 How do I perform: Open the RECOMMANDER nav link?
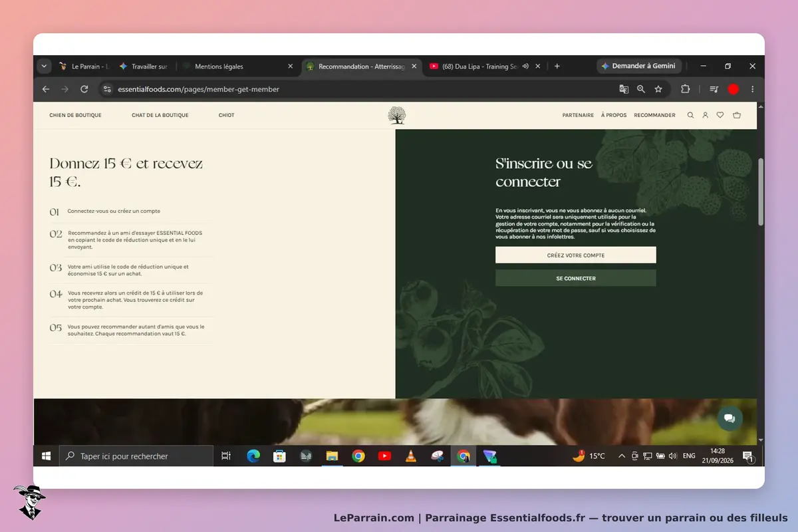tap(654, 115)
